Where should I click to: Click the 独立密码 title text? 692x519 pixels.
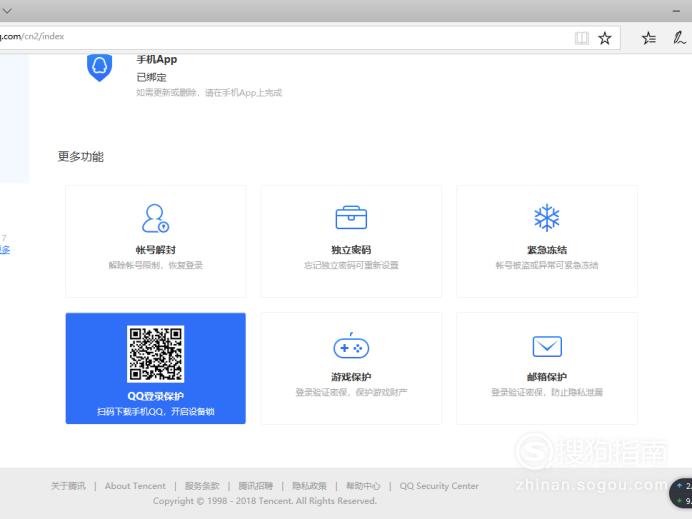pos(351,250)
